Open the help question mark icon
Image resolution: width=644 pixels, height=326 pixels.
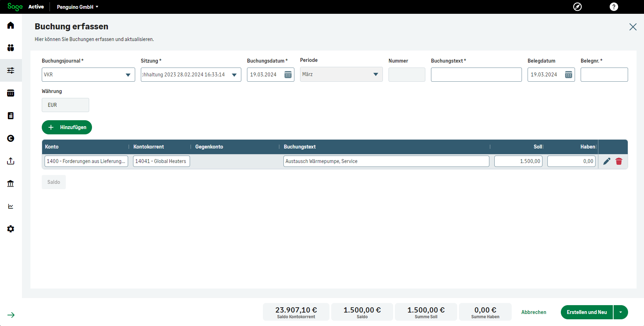(x=614, y=7)
